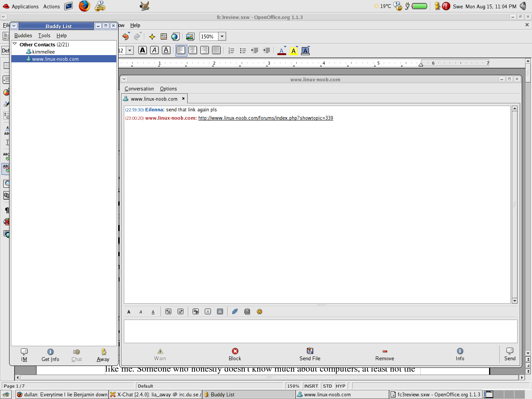Open the font size dropdown arrow
The height and width of the screenshot is (399, 532).
[130, 50]
